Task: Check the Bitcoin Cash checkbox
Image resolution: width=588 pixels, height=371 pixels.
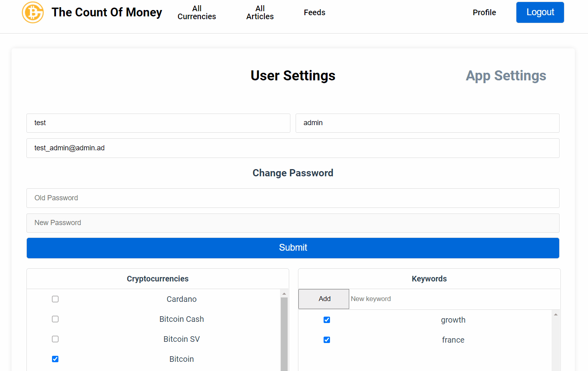Action: click(55, 319)
